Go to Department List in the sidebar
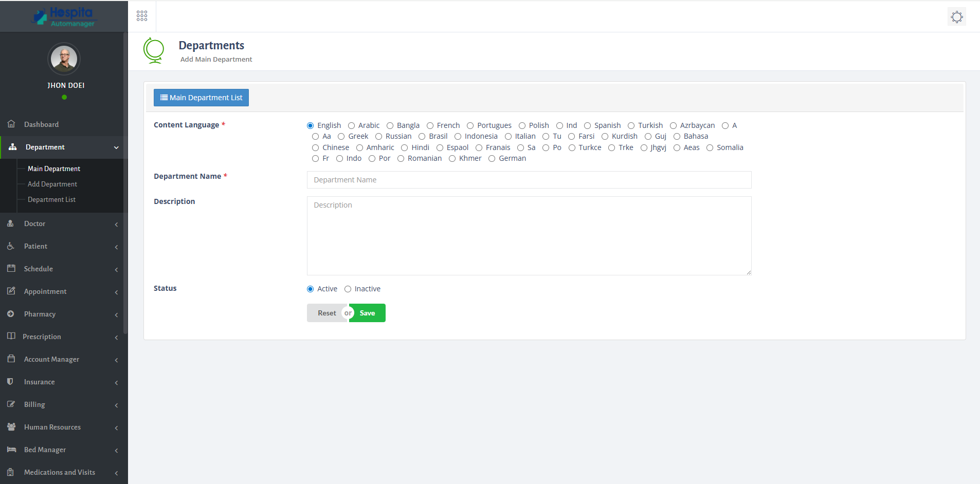Screen dimensions: 980x484 click(51, 199)
